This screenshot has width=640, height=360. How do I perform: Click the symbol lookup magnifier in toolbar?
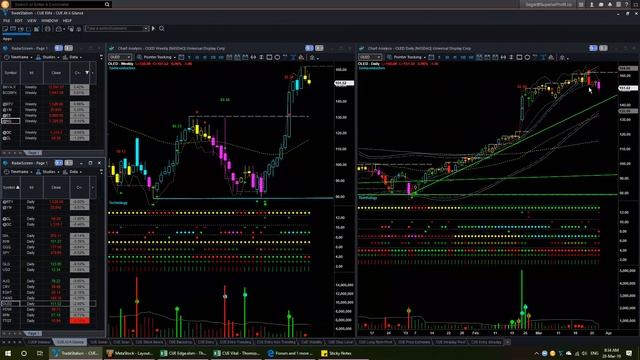tap(162, 29)
